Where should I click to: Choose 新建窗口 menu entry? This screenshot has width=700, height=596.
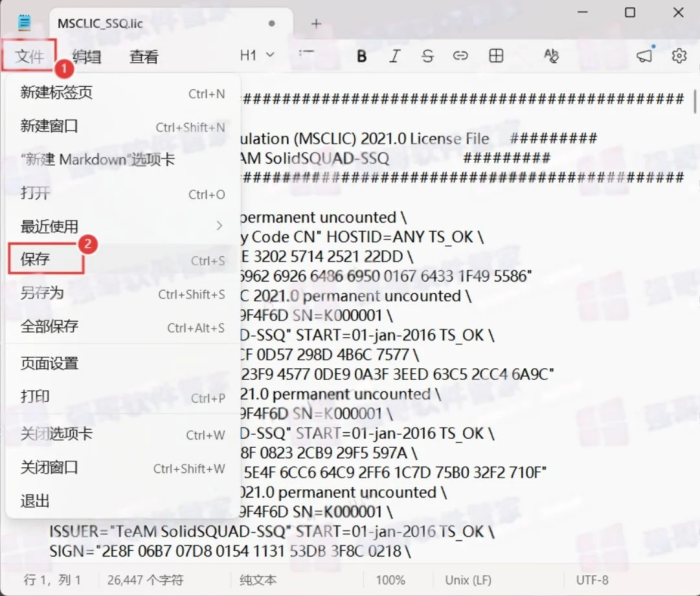click(x=123, y=126)
